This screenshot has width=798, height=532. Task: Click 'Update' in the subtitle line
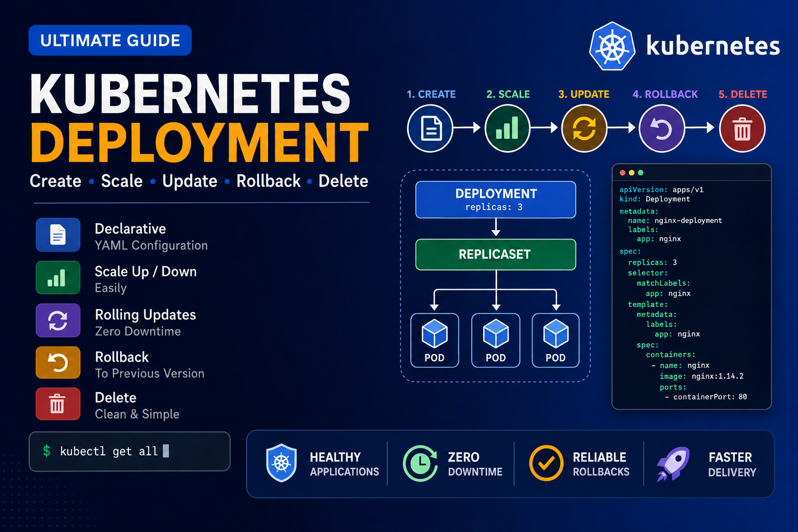point(190,181)
